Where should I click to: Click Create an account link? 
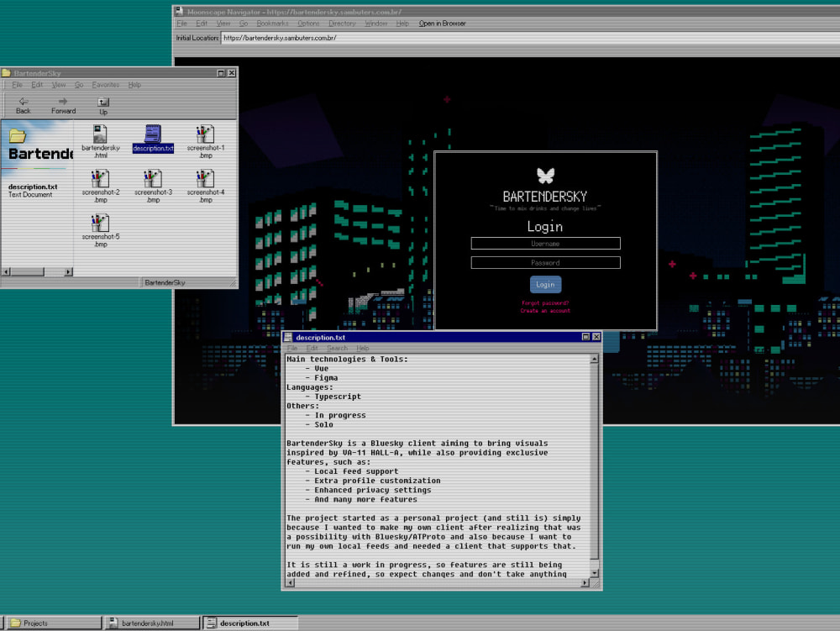click(x=545, y=311)
